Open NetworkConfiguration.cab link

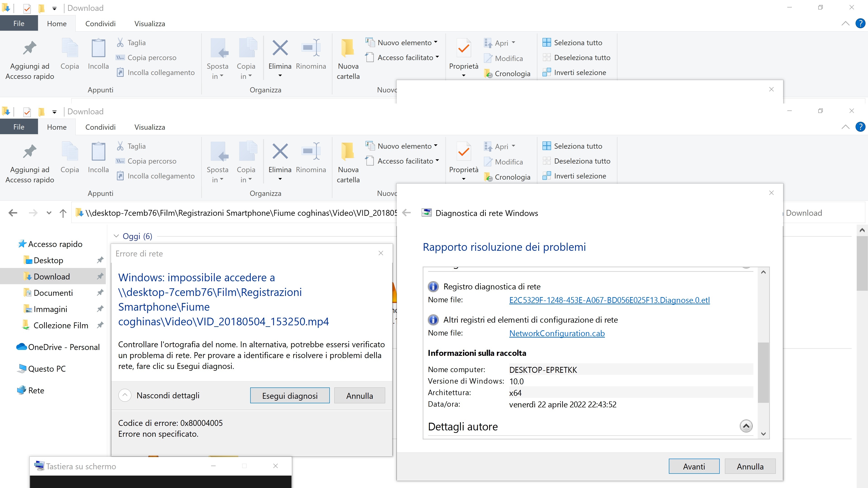[x=557, y=333]
